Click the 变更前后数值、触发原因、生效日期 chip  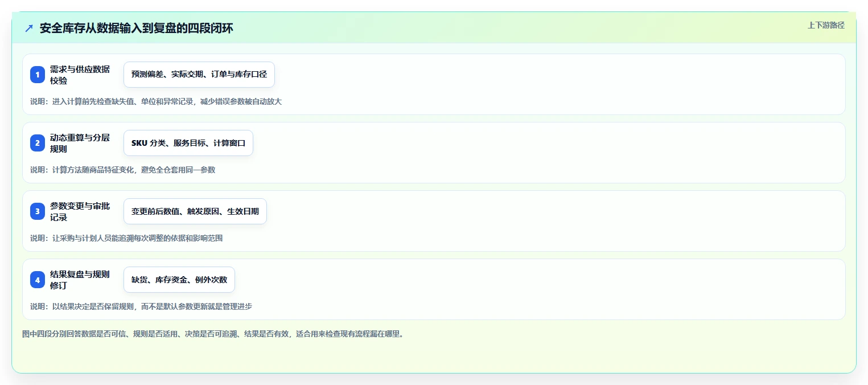(195, 211)
